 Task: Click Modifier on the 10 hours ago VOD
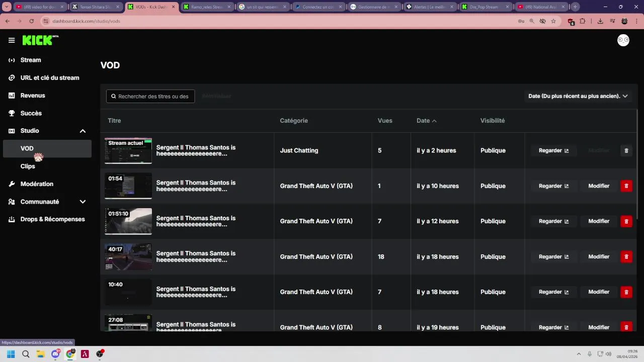(599, 186)
